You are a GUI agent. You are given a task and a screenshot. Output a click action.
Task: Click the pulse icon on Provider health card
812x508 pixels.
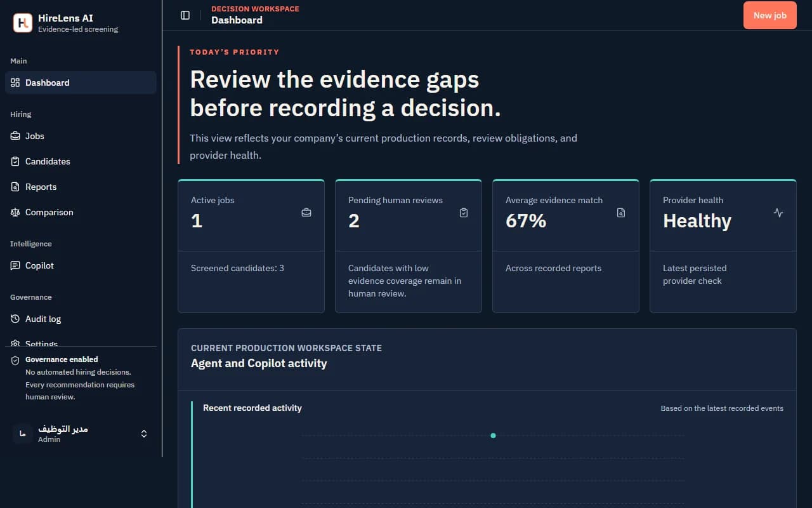(778, 213)
